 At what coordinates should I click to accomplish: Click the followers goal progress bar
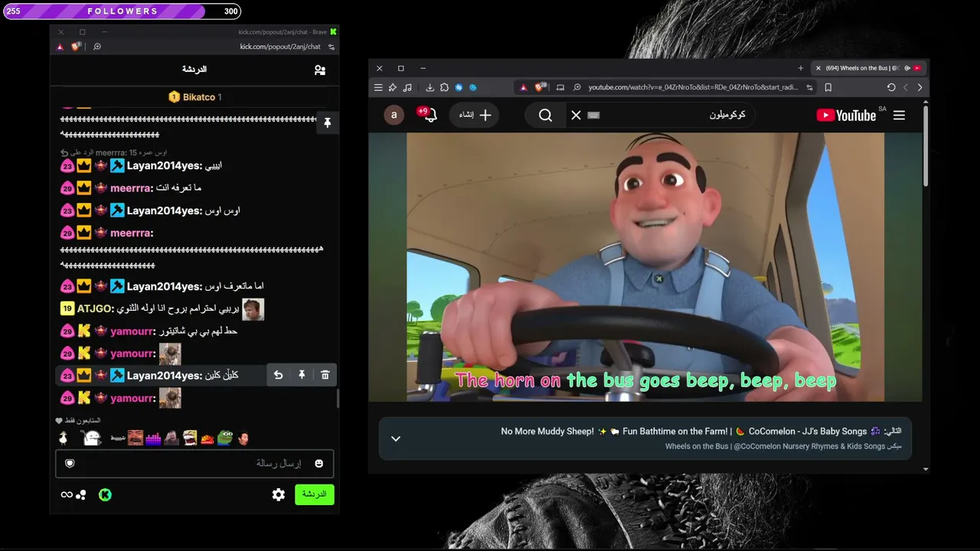click(122, 11)
